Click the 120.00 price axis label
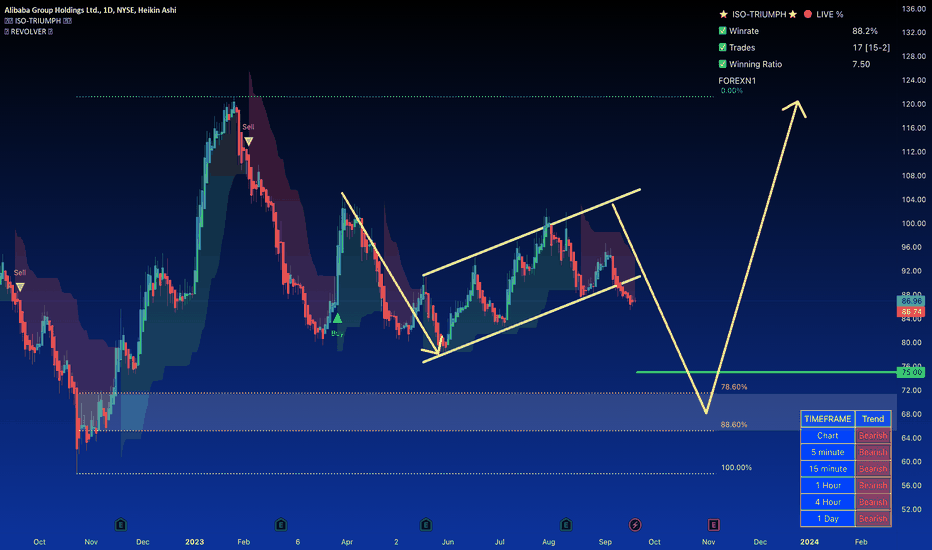932x550 pixels. [914, 104]
